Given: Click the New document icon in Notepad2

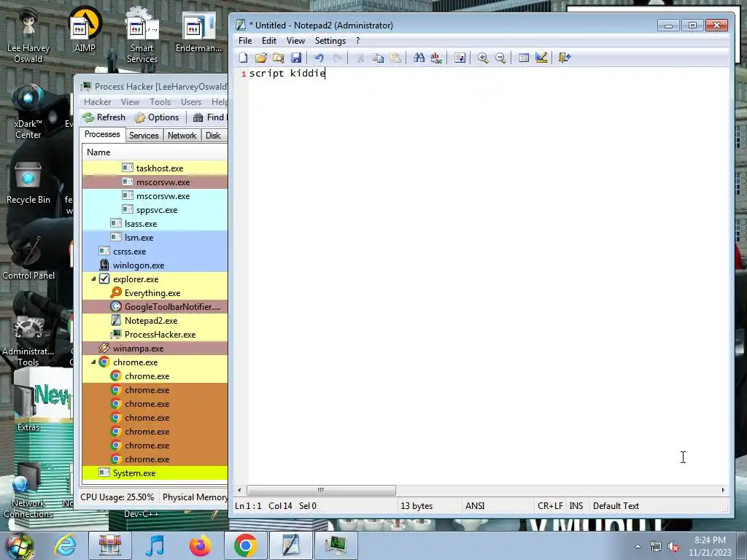Looking at the screenshot, I should [x=244, y=58].
